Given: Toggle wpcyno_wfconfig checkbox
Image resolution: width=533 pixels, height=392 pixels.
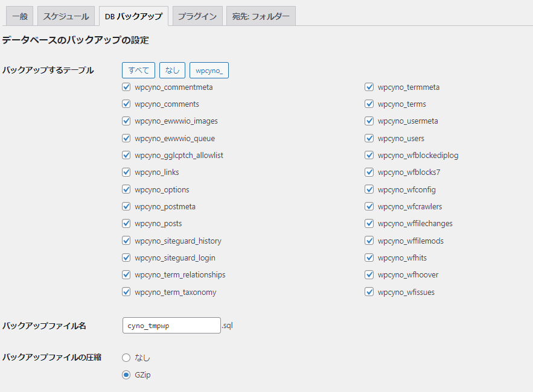Looking at the screenshot, I should 369,189.
